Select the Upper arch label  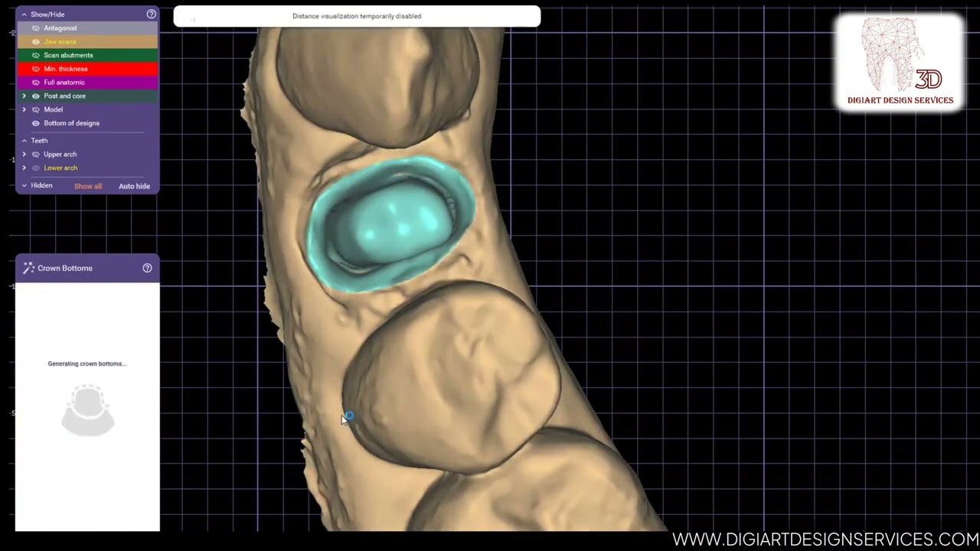pyautogui.click(x=60, y=155)
